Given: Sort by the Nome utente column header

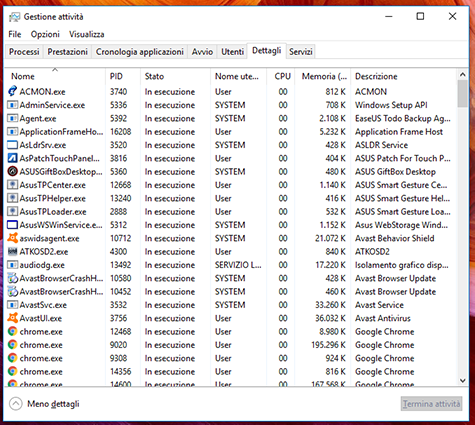Looking at the screenshot, I should (x=238, y=76).
